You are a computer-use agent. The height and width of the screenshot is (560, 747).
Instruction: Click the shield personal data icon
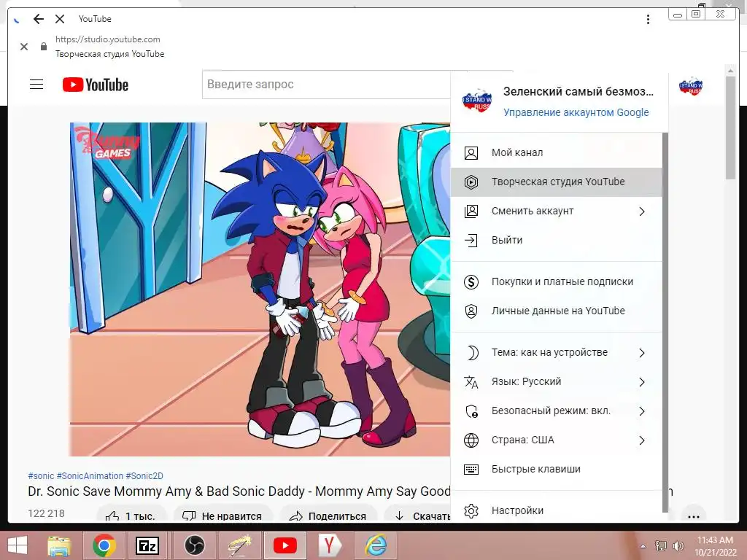click(471, 311)
